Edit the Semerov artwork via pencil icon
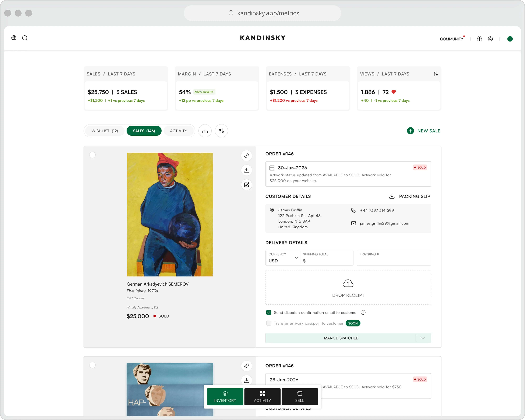525x420 pixels. (246, 185)
